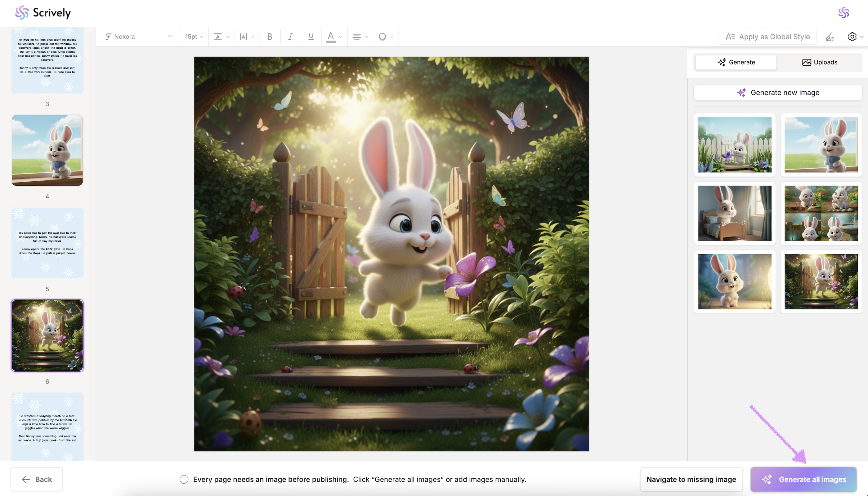The image size is (868, 496).
Task: Click the clear formatting broom icon
Action: (x=830, y=37)
